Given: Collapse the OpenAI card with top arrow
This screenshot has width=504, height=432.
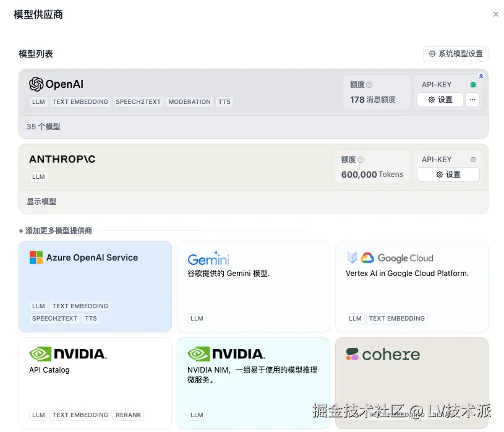Looking at the screenshot, I should [481, 76].
